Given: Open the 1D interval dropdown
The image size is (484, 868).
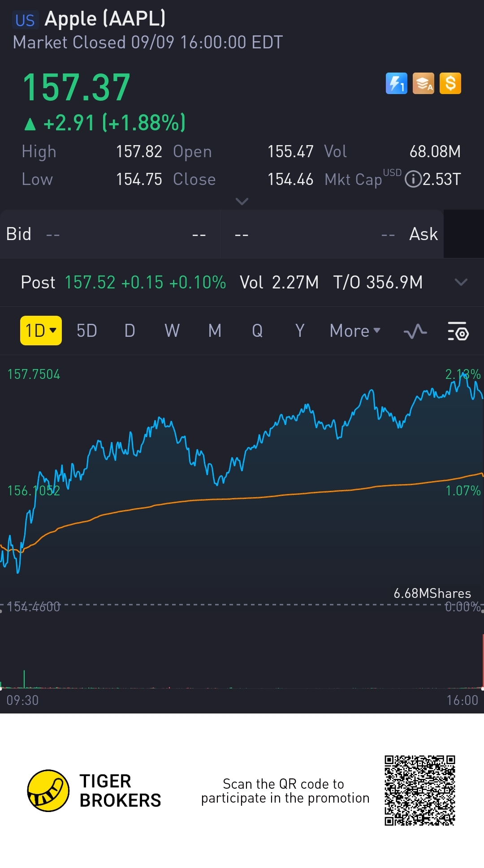Looking at the screenshot, I should [x=41, y=331].
